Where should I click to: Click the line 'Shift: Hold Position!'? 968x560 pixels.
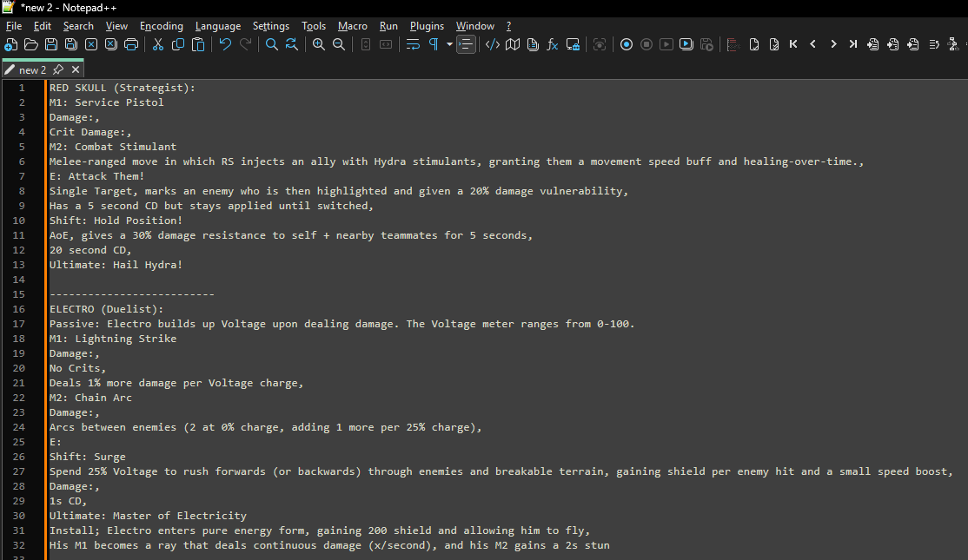tap(116, 221)
